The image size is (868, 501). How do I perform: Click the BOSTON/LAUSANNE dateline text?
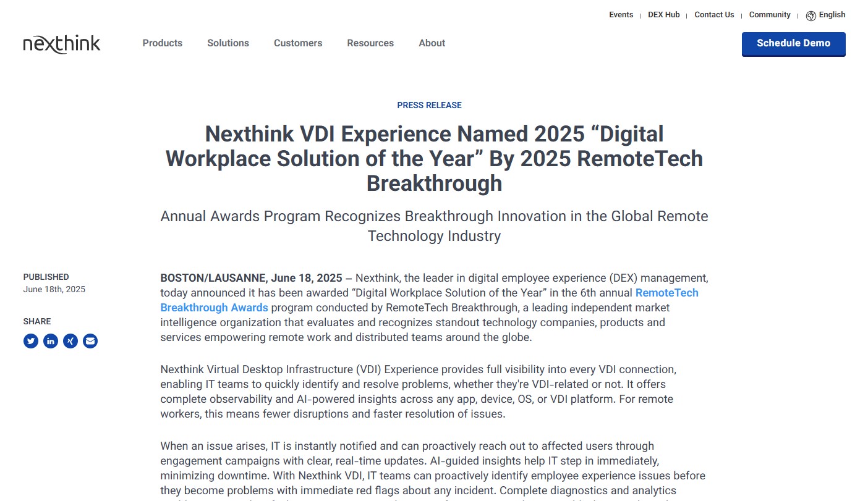pyautogui.click(x=256, y=277)
